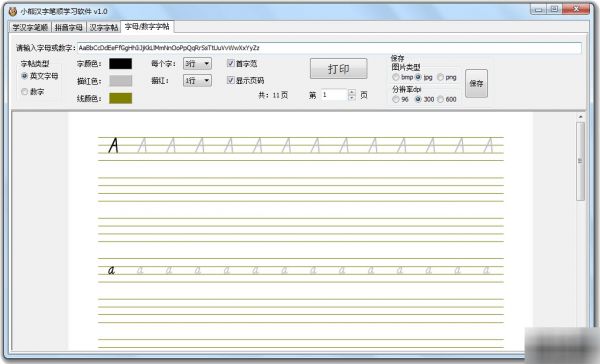
Task: Increase page number with the up stepper arrow
Action: click(352, 92)
